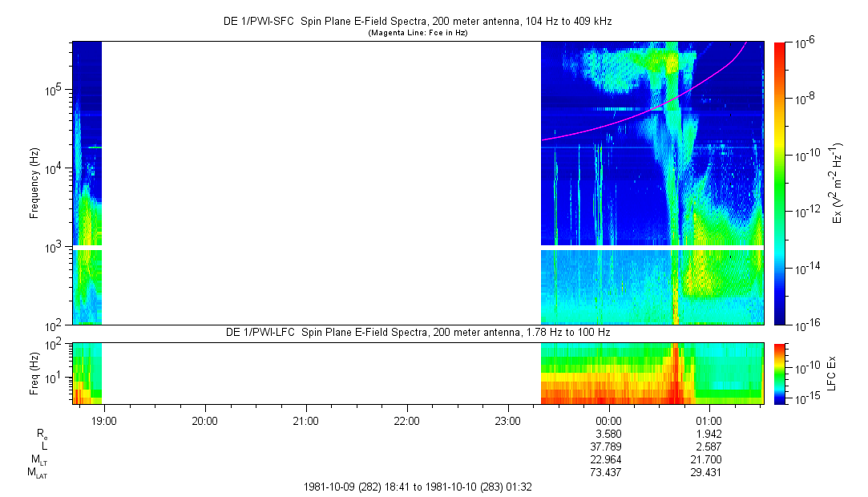
Task: Click the magenta Fce curve in the spectrogram
Action: pyautogui.click(x=625, y=119)
